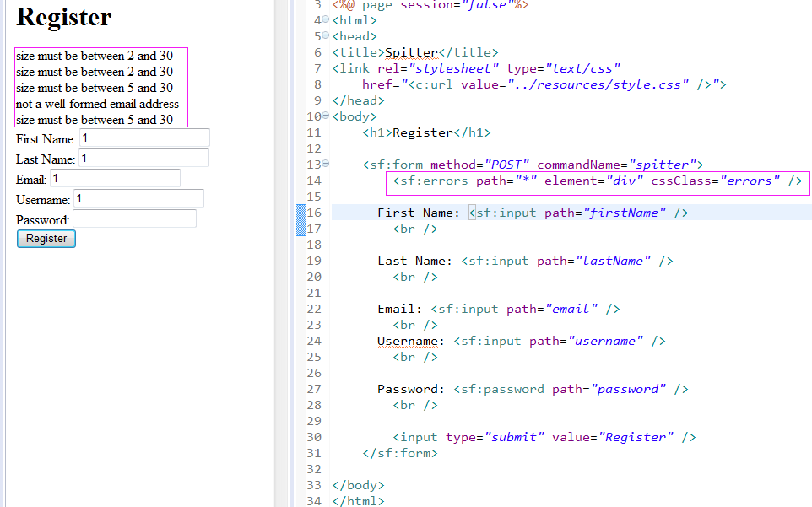
Task: Select the Username input field
Action: pyautogui.click(x=138, y=198)
